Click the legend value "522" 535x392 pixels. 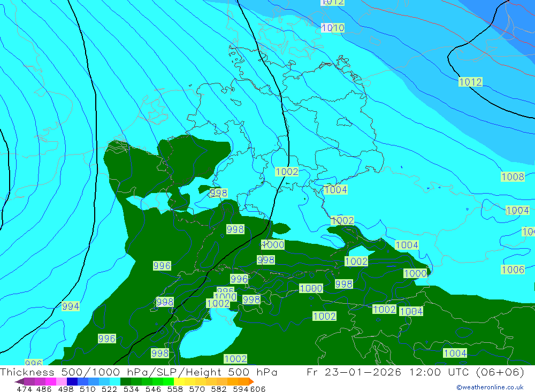click(109, 389)
